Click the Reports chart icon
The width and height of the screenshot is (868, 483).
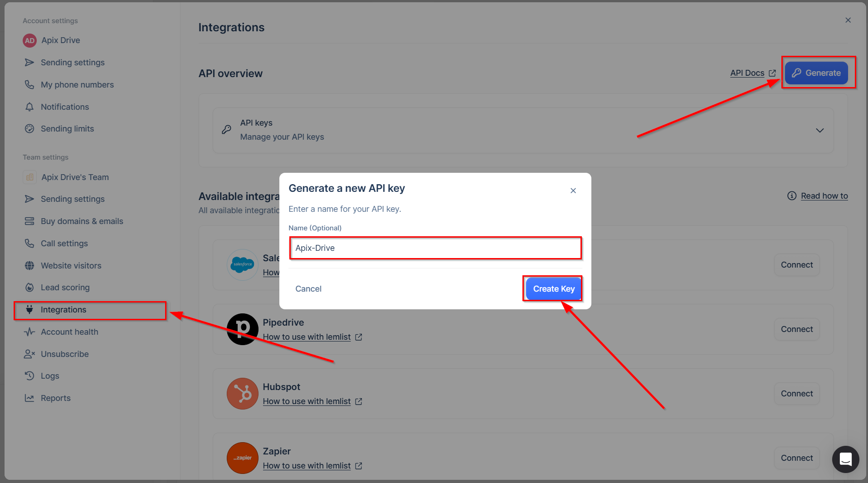(x=29, y=398)
